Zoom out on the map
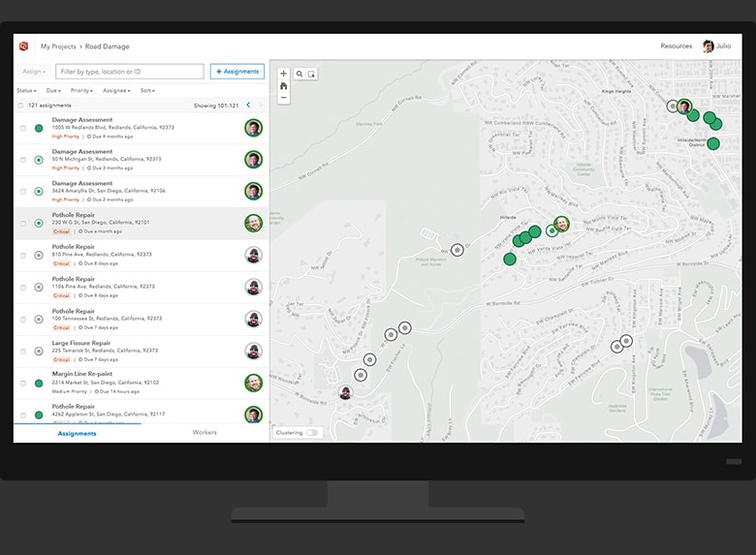The height and width of the screenshot is (555, 756). click(x=283, y=98)
